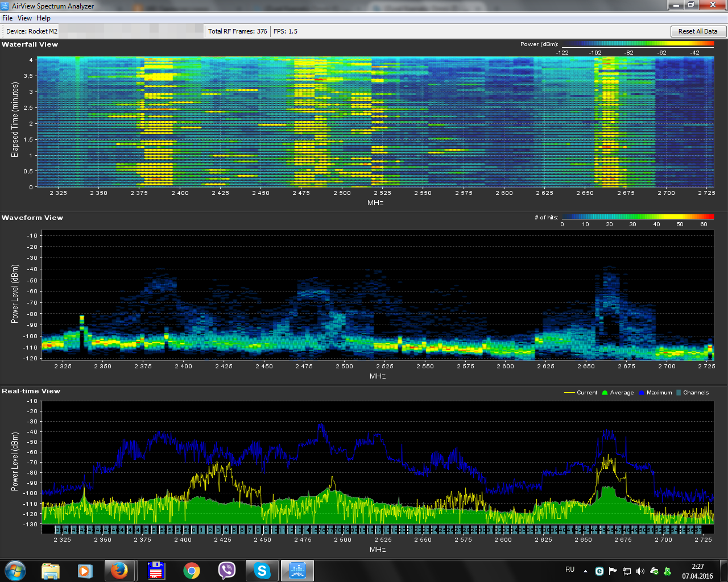Click the green Average legend swatch

tap(605, 393)
